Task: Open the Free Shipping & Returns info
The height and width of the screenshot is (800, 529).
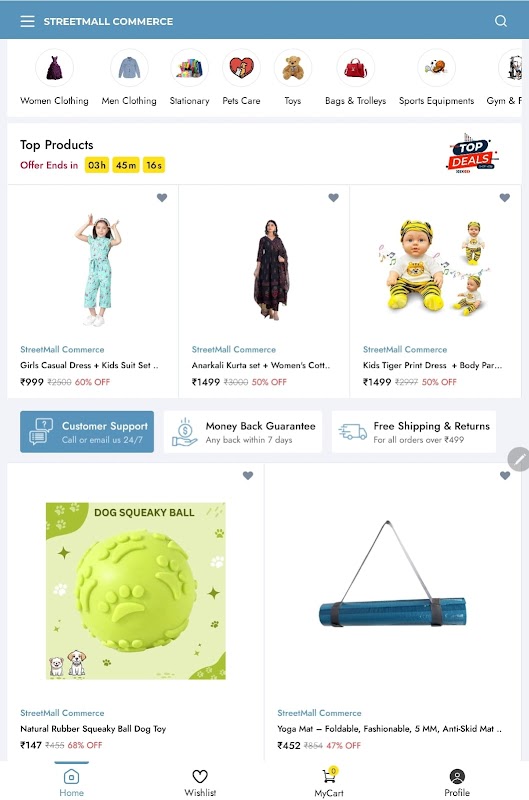Action: (x=414, y=432)
